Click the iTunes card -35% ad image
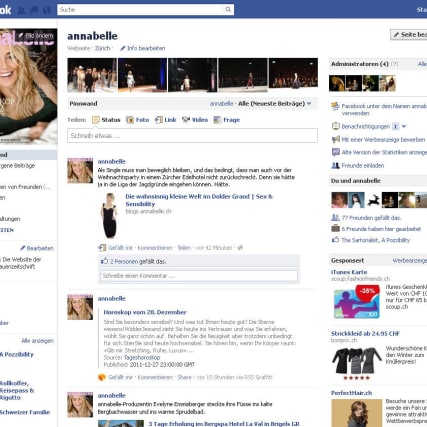 (357, 302)
